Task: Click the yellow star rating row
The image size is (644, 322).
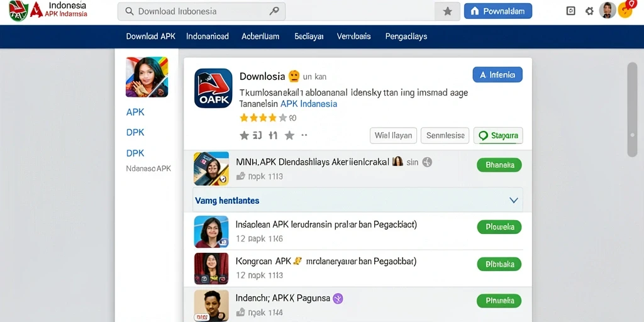Action: (263, 118)
